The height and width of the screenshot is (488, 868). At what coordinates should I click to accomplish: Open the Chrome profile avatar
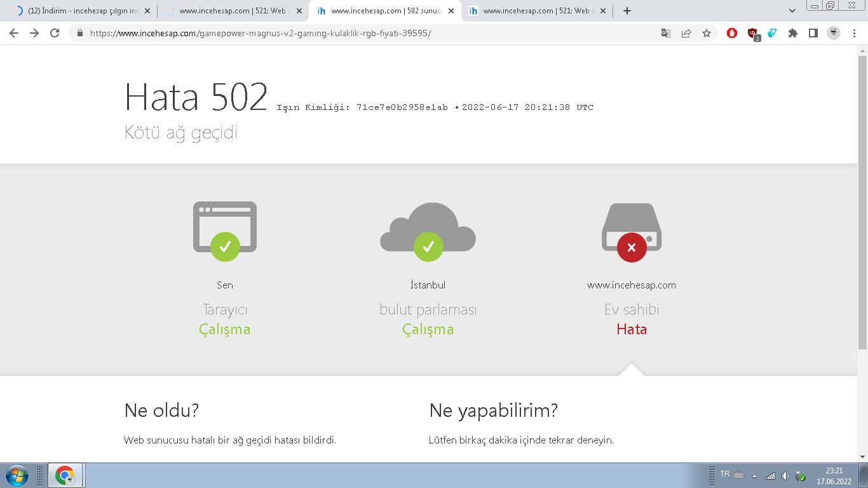(x=834, y=33)
